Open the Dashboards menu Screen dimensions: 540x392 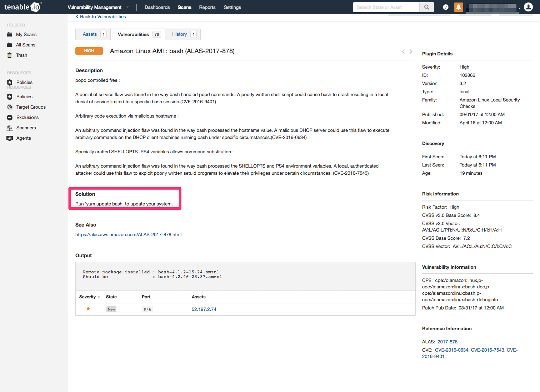(x=157, y=8)
